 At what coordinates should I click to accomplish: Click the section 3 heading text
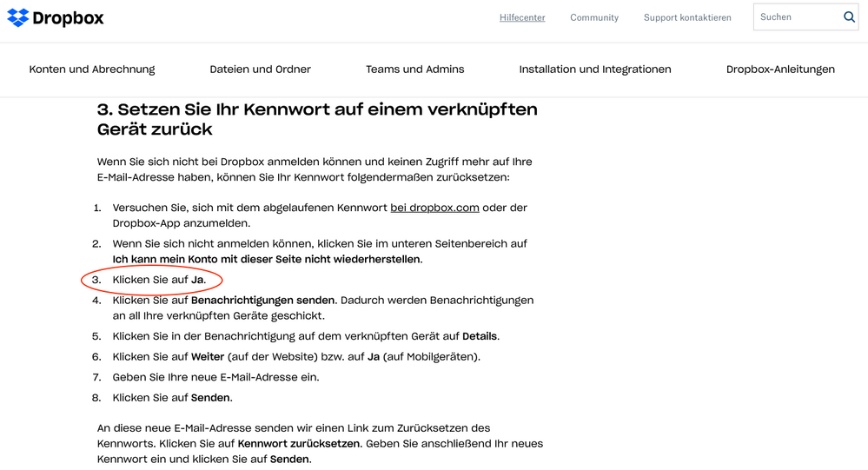click(317, 119)
